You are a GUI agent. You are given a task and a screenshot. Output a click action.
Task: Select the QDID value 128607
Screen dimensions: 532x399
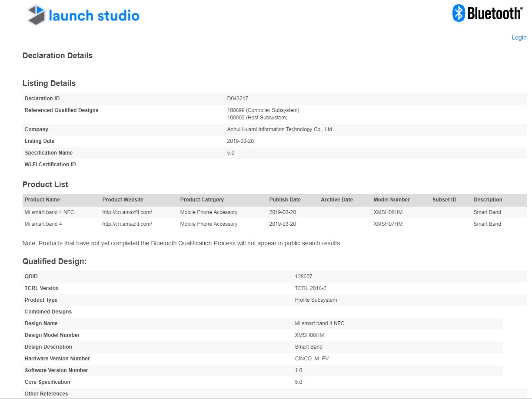[304, 277]
